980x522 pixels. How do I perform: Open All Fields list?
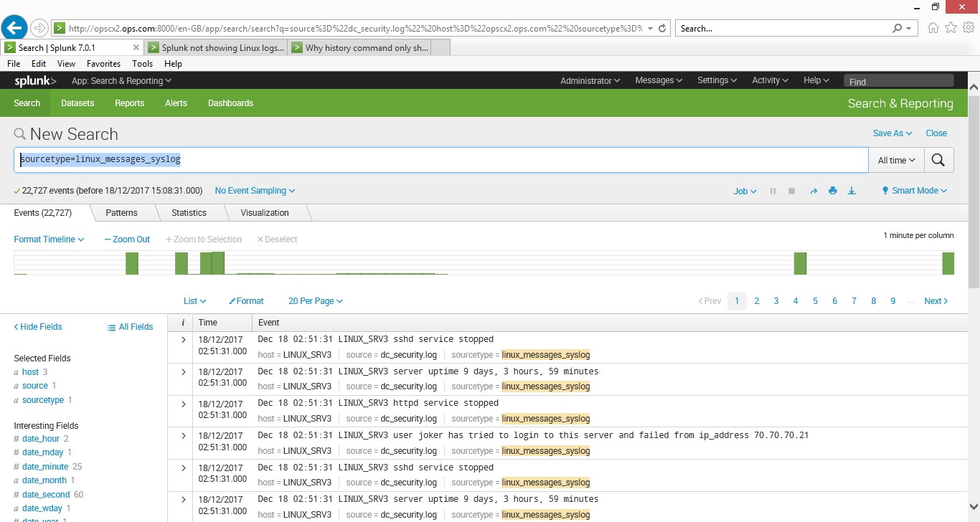(x=130, y=327)
